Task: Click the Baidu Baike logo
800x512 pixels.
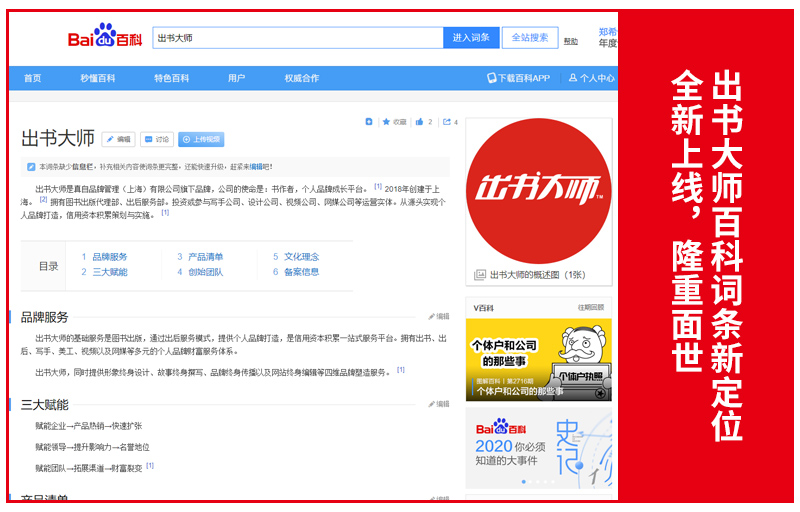Action: point(105,38)
